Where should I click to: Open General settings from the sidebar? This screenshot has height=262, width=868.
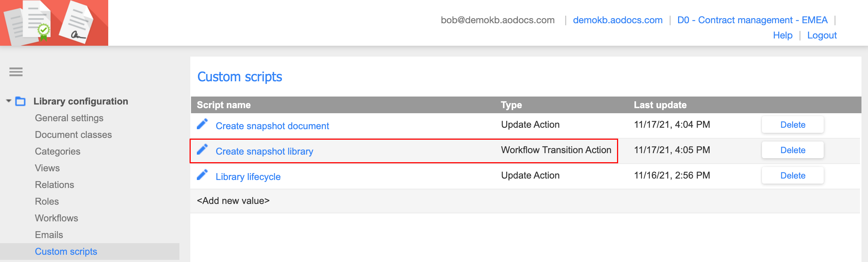[x=69, y=118]
